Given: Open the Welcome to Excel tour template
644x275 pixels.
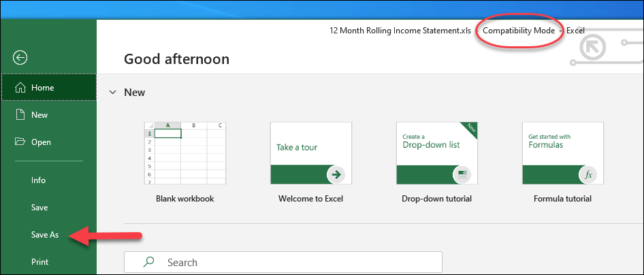Looking at the screenshot, I should pyautogui.click(x=311, y=153).
